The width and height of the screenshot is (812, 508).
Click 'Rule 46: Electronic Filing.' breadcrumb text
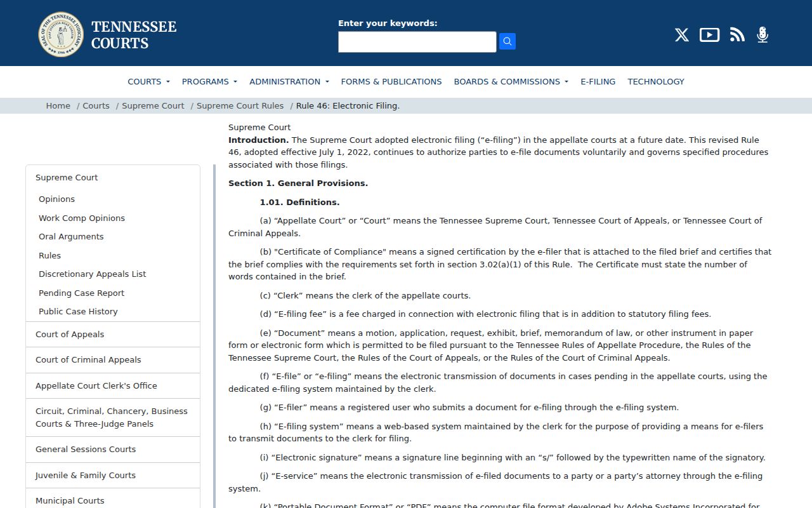pos(348,106)
